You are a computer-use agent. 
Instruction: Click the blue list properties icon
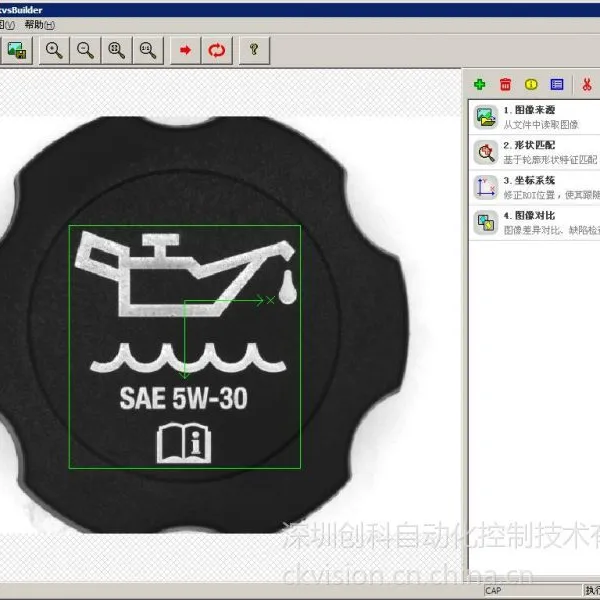pos(557,84)
